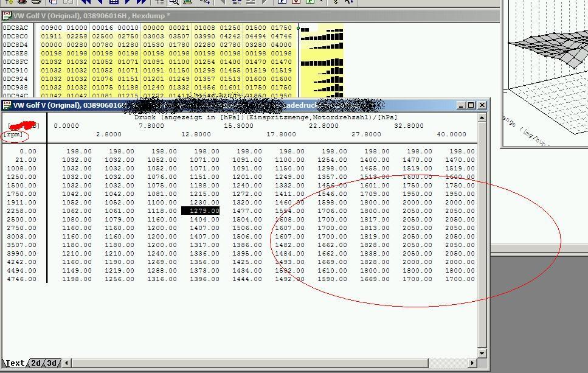
Task: Select cell 1601.00 in row 1500.00
Action: [375, 186]
